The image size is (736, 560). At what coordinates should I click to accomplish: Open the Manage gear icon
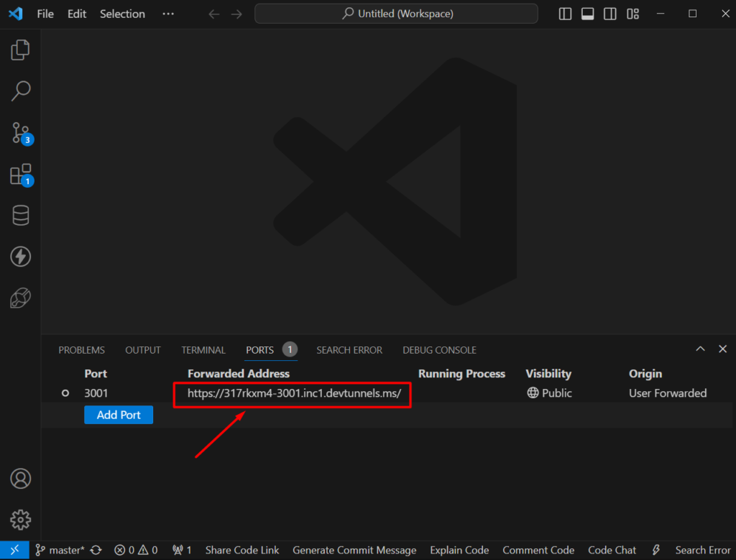coord(20,520)
